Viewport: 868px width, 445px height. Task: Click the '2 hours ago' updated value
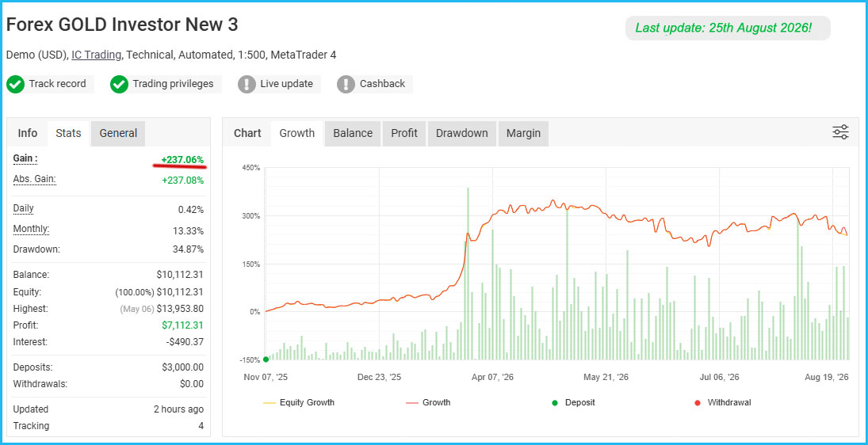pyautogui.click(x=178, y=409)
